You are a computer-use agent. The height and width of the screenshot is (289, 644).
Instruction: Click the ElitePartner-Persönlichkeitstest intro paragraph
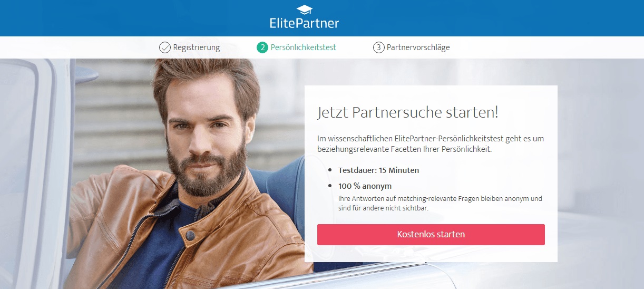(x=431, y=144)
